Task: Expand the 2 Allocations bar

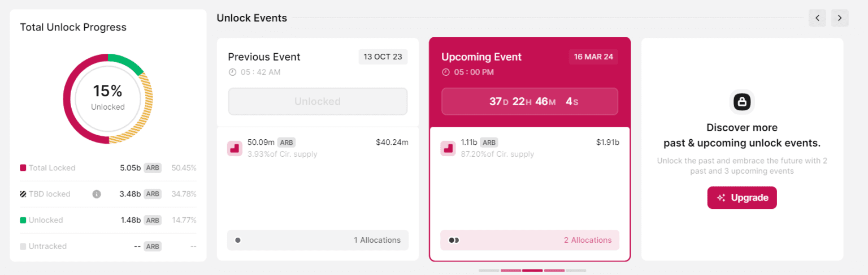Action: coord(530,240)
